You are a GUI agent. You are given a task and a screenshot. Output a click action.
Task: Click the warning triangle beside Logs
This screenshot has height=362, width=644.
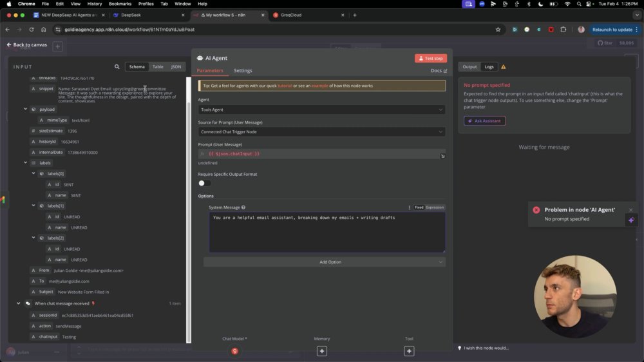503,66
